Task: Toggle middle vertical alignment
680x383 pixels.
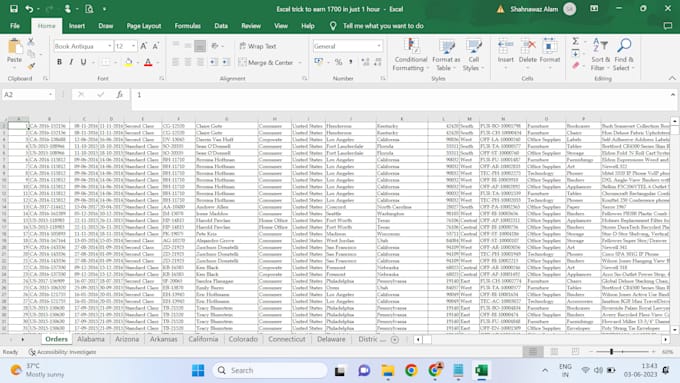Action: pyautogui.click(x=188, y=46)
